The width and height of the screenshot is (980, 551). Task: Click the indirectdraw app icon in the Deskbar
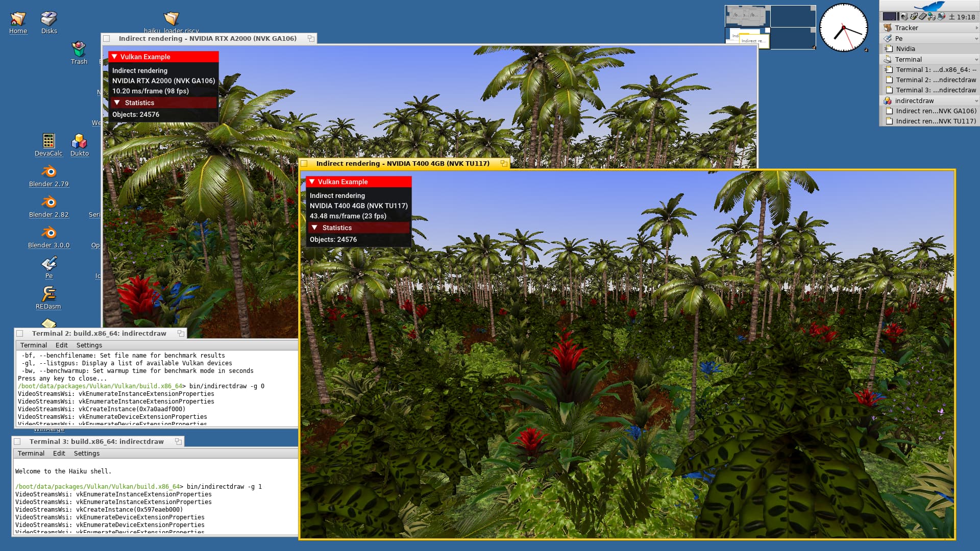pos(888,101)
